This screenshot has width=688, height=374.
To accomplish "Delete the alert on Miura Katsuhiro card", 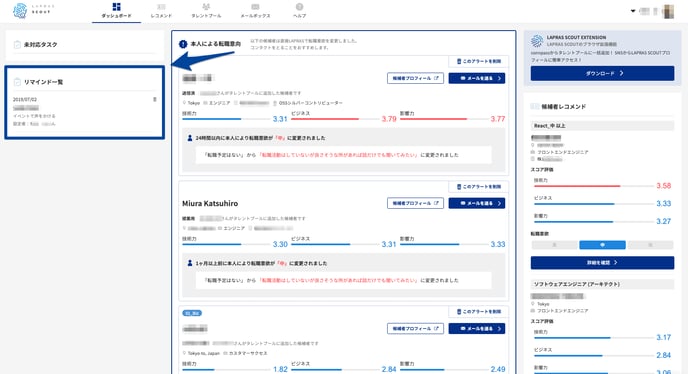I will tap(479, 187).
